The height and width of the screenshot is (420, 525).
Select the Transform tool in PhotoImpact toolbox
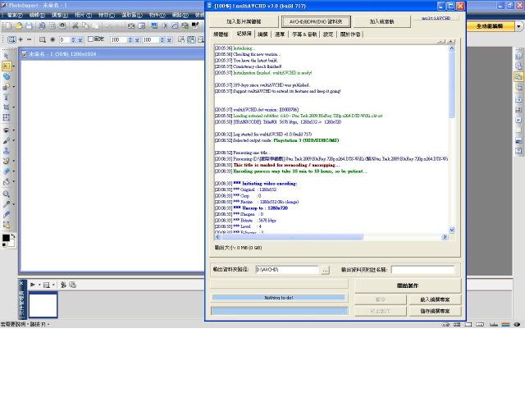7,117
